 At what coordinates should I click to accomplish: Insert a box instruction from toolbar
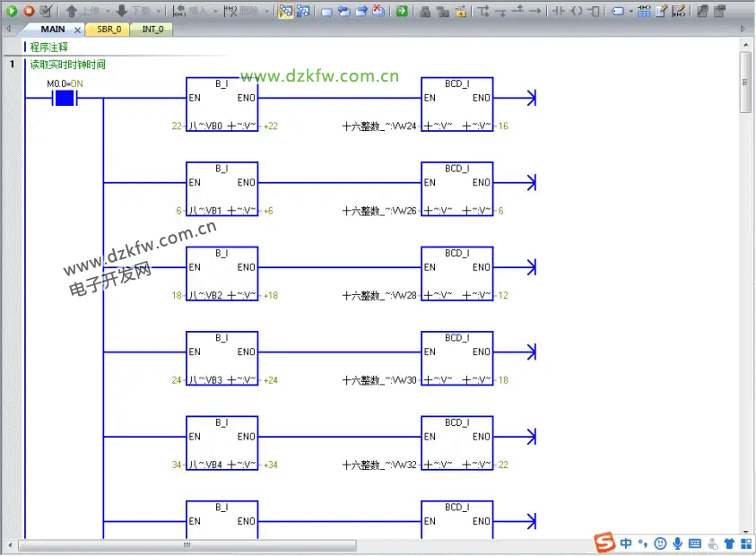click(593, 11)
